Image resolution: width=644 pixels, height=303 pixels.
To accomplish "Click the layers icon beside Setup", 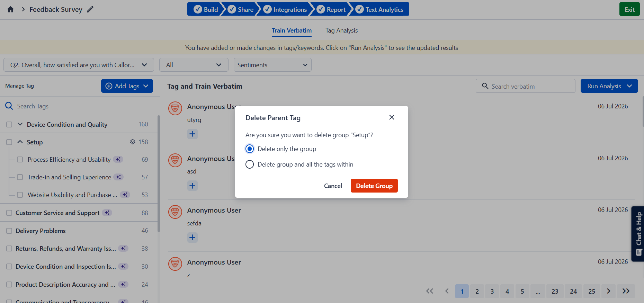I will click(133, 142).
